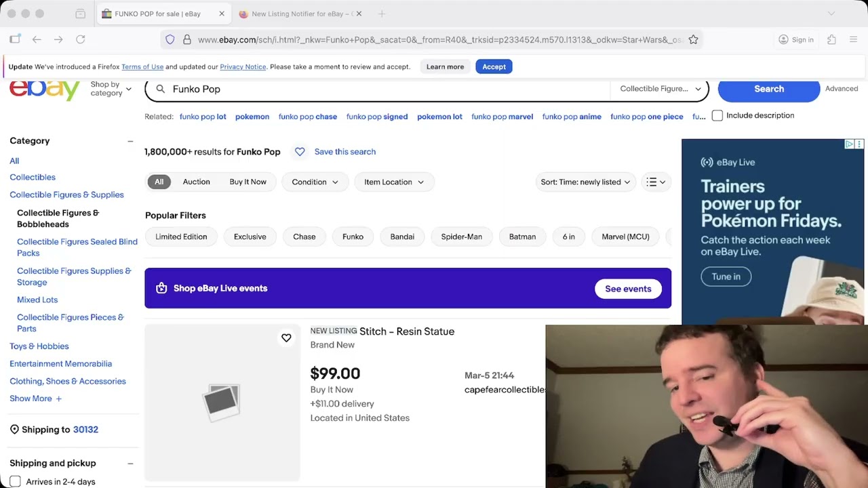This screenshot has width=868, height=488.
Task: Click the Save this search link
Action: click(344, 152)
